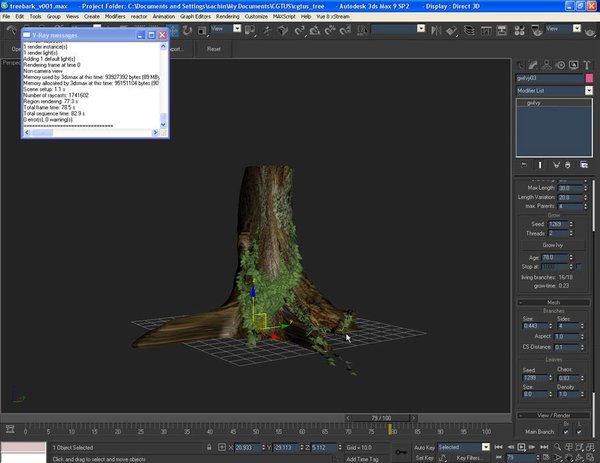Toggle Main Branch first checkbox

(x=564, y=430)
